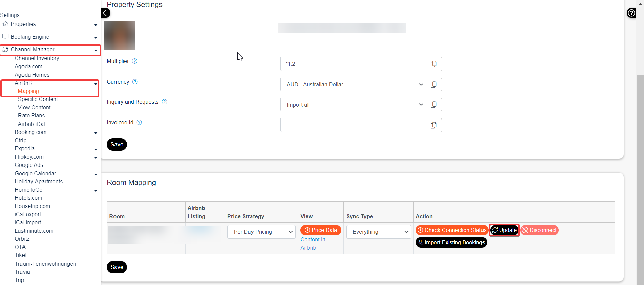The width and height of the screenshot is (644, 285).
Task: Save the Property Settings form
Action: click(x=117, y=145)
